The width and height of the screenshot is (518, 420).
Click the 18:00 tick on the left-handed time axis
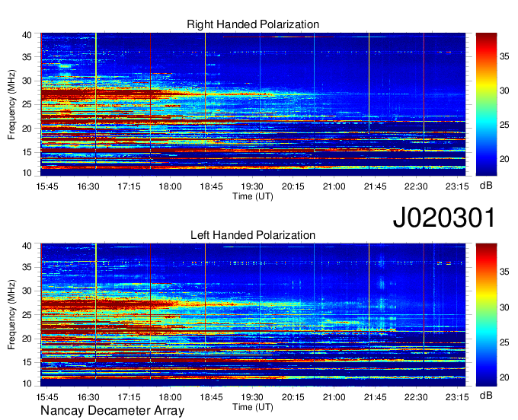coord(170,397)
